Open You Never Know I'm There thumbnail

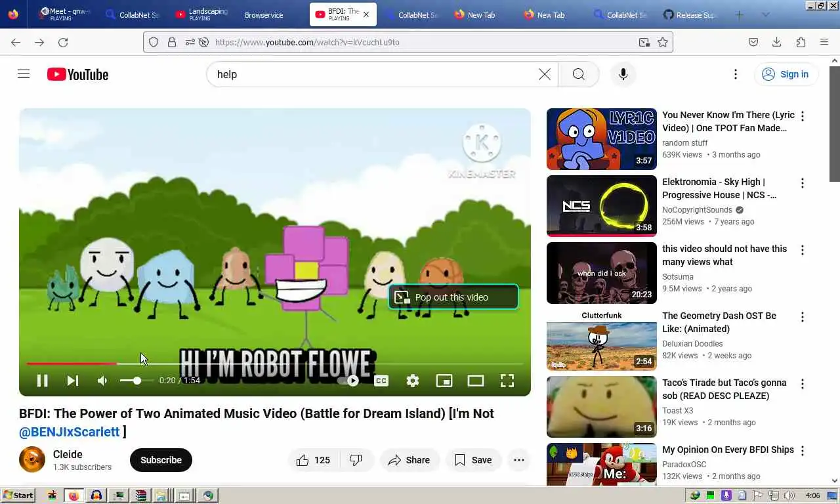[602, 139]
